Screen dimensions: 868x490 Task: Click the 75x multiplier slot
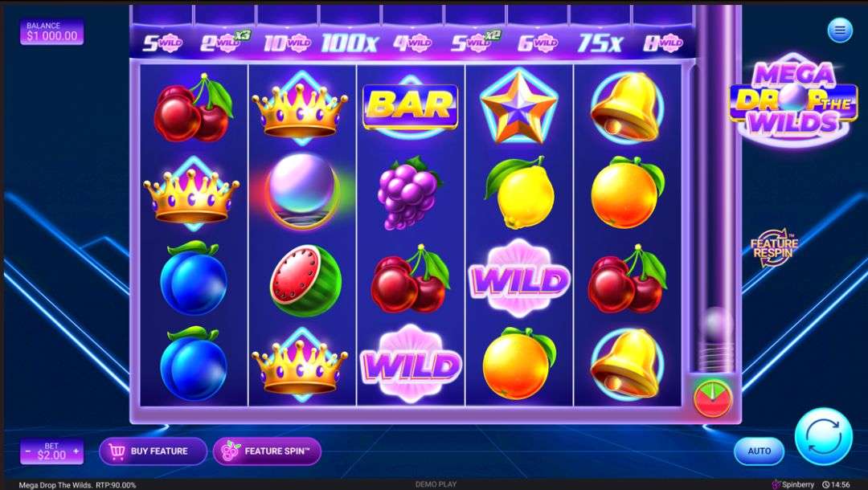click(x=600, y=43)
